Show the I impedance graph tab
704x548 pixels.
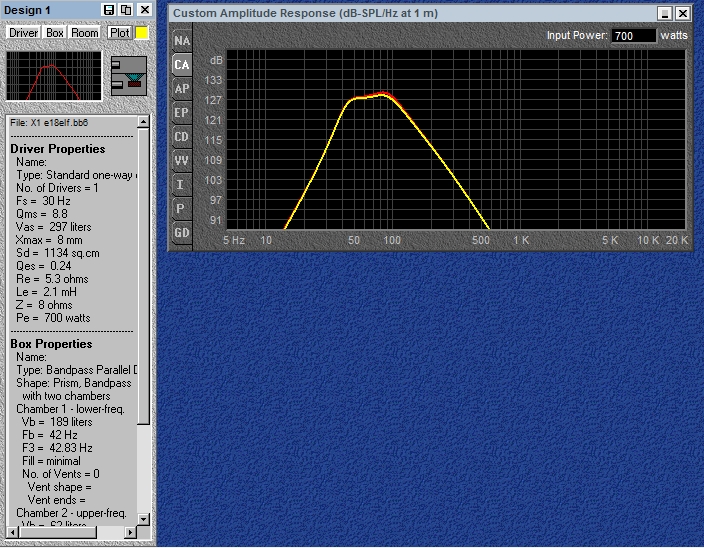[x=182, y=184]
